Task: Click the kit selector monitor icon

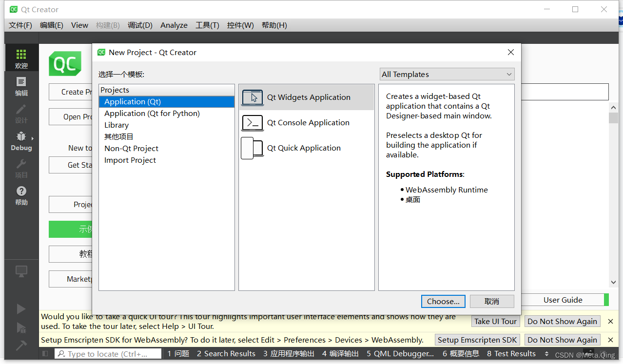Action: [x=21, y=272]
